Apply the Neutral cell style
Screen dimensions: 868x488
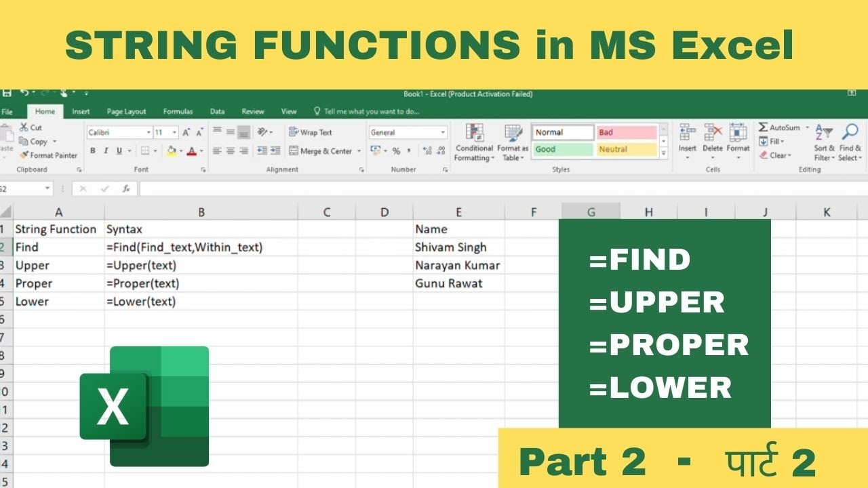(627, 149)
